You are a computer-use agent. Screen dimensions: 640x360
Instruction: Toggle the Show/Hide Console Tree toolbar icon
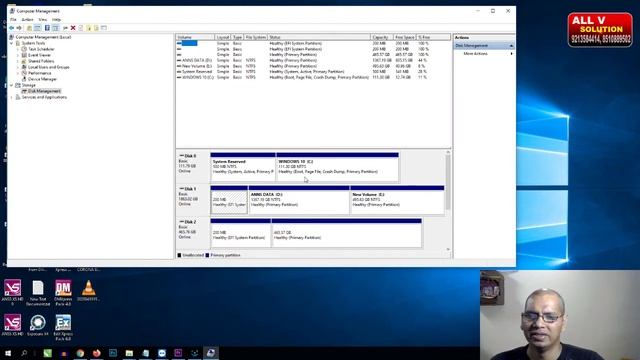(x=37, y=28)
